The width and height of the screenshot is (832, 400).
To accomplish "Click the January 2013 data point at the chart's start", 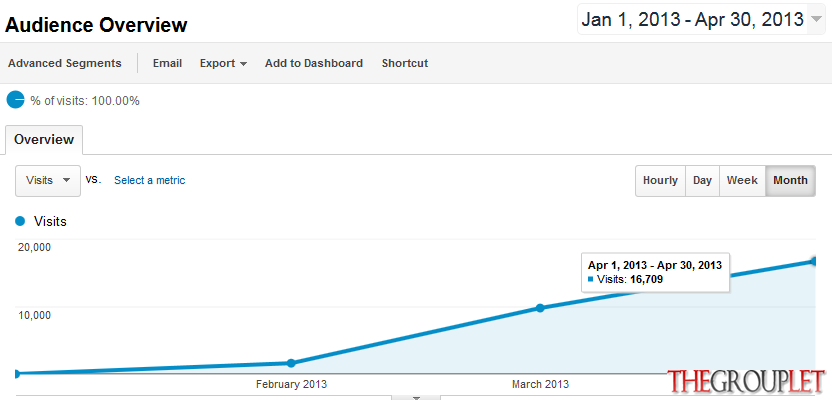I will tap(16, 373).
